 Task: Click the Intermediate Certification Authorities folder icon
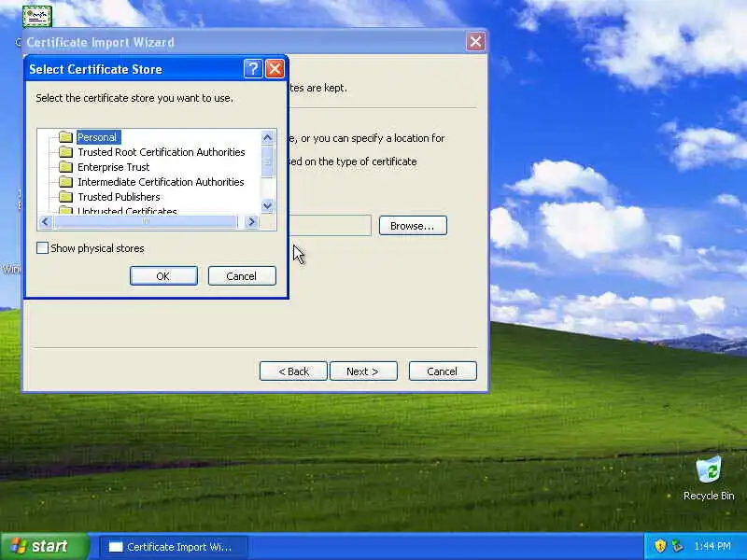pyautogui.click(x=65, y=182)
